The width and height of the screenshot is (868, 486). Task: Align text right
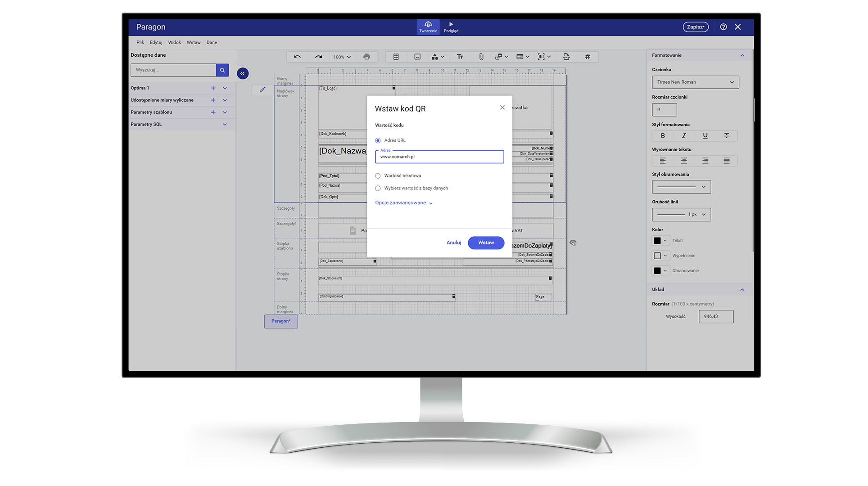coord(705,161)
